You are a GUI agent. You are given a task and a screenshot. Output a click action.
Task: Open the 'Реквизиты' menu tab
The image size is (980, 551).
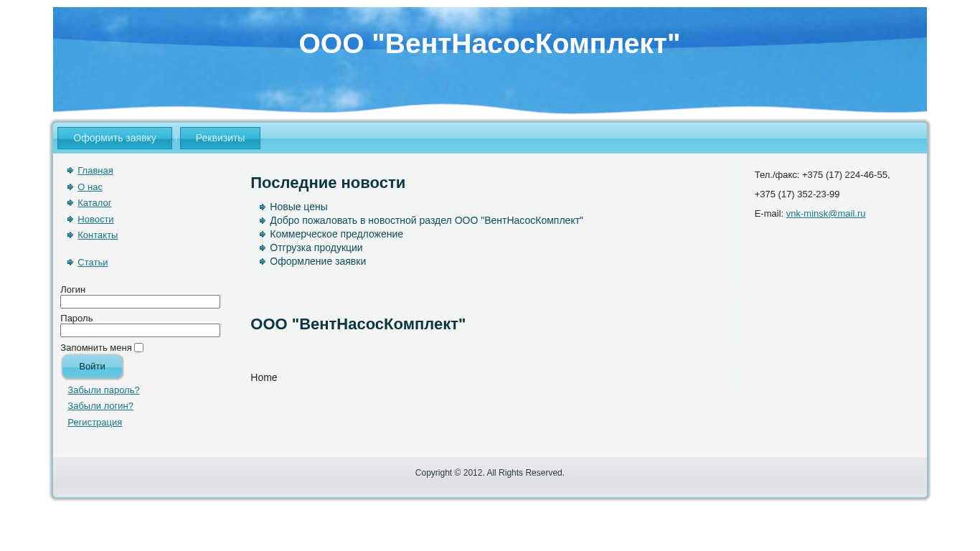point(220,138)
